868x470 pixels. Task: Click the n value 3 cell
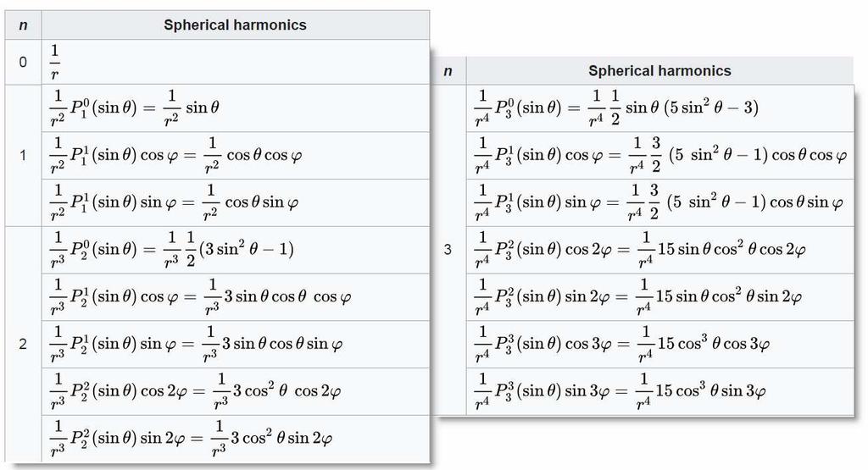(x=448, y=249)
